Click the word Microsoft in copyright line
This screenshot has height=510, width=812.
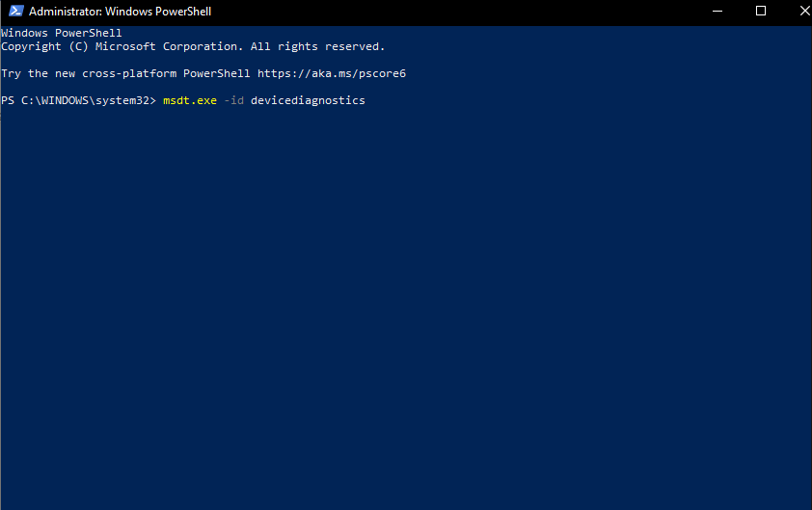coord(125,46)
